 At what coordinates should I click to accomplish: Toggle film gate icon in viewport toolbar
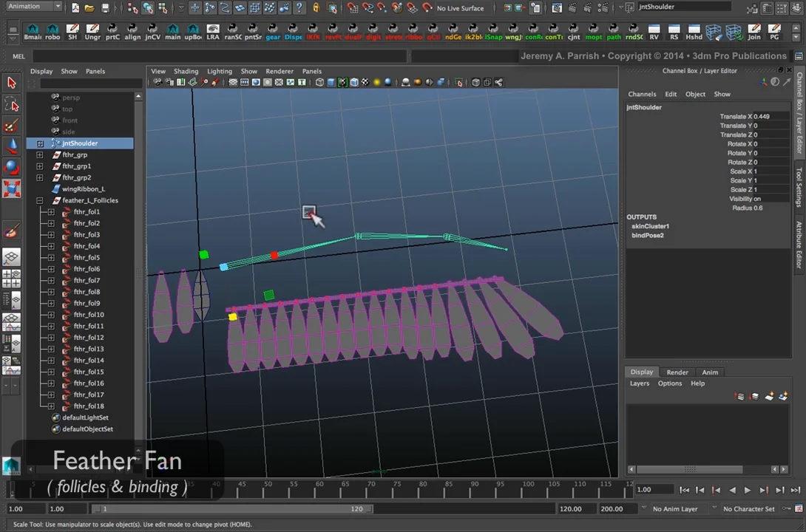(x=244, y=82)
